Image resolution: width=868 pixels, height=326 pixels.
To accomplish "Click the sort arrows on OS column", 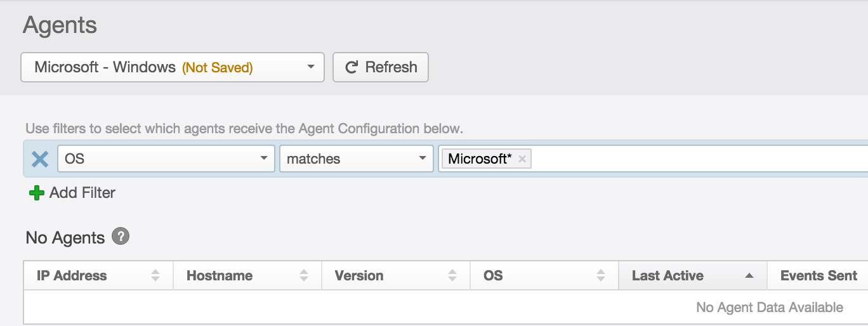I will click(x=601, y=276).
